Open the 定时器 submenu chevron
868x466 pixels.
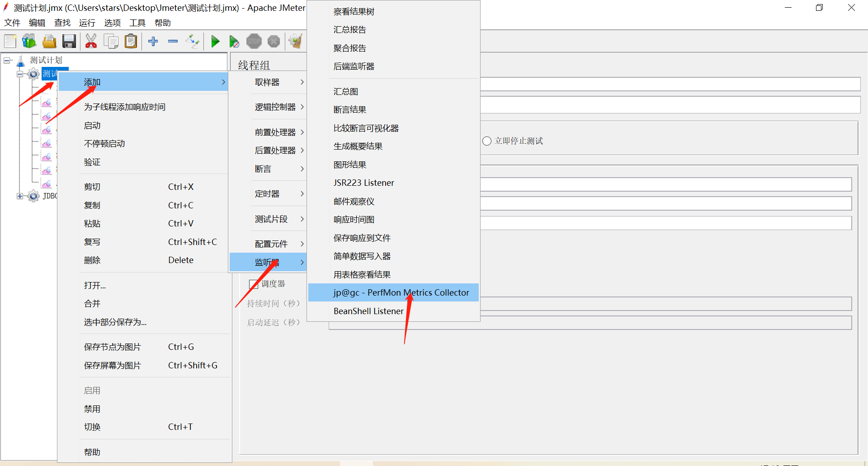pyautogui.click(x=302, y=193)
